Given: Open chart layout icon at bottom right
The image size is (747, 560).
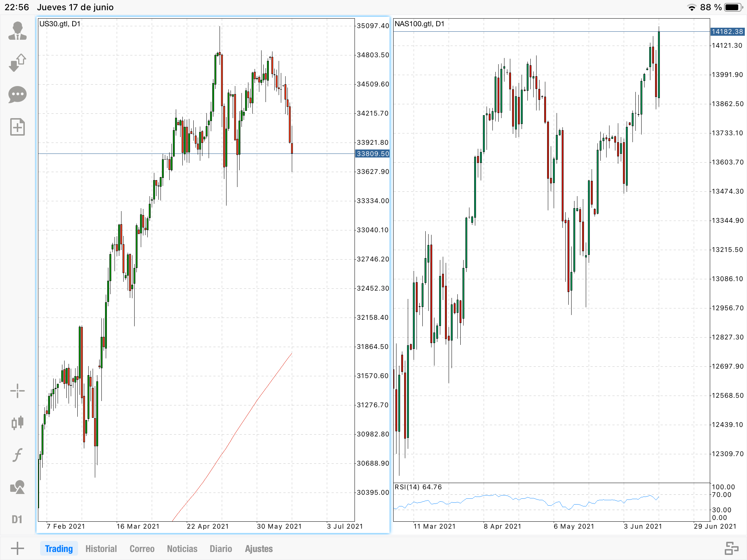Looking at the screenshot, I should [731, 548].
